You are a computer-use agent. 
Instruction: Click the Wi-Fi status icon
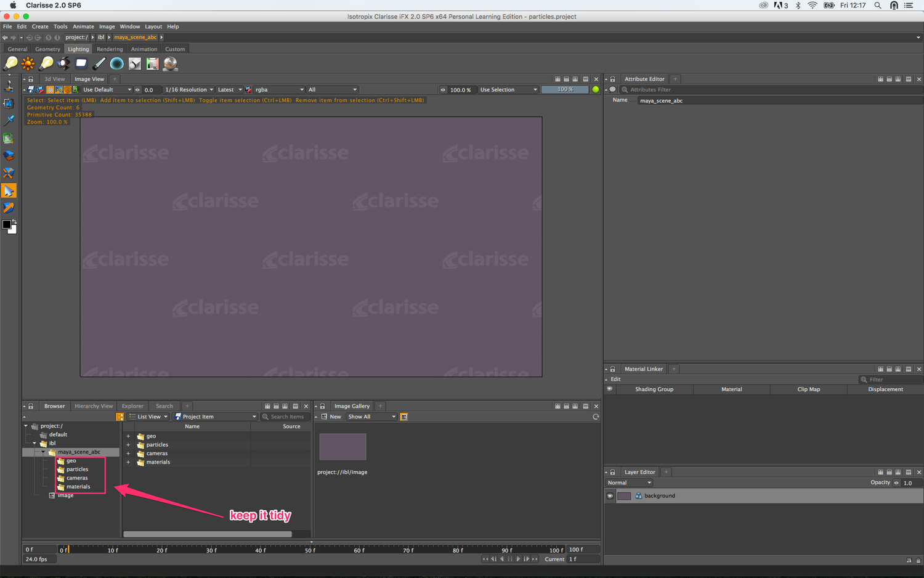813,6
